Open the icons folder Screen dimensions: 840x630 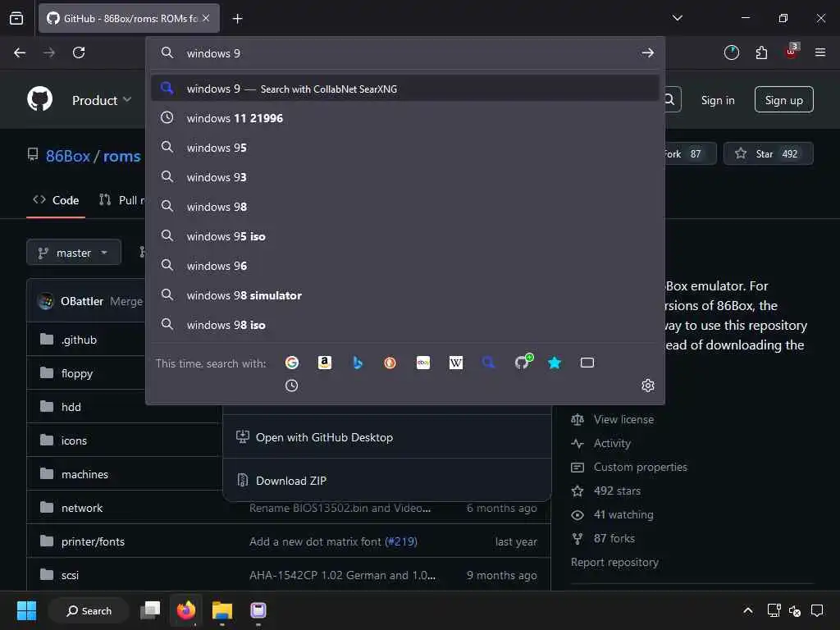[x=74, y=441]
